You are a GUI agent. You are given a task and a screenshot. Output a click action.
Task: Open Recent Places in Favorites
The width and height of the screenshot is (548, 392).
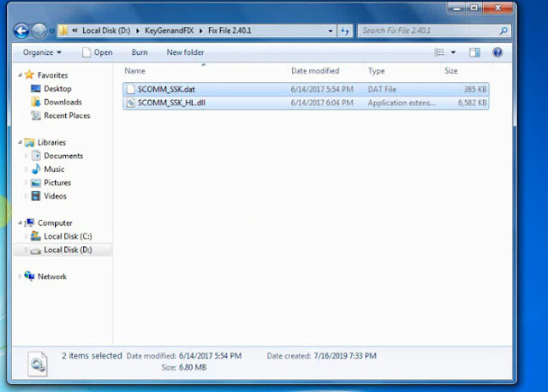tap(67, 116)
